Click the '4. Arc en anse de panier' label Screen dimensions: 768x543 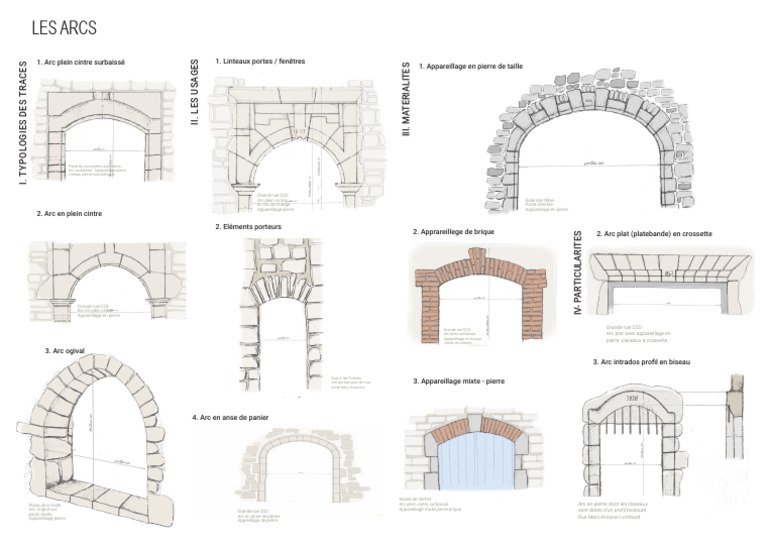click(x=230, y=417)
